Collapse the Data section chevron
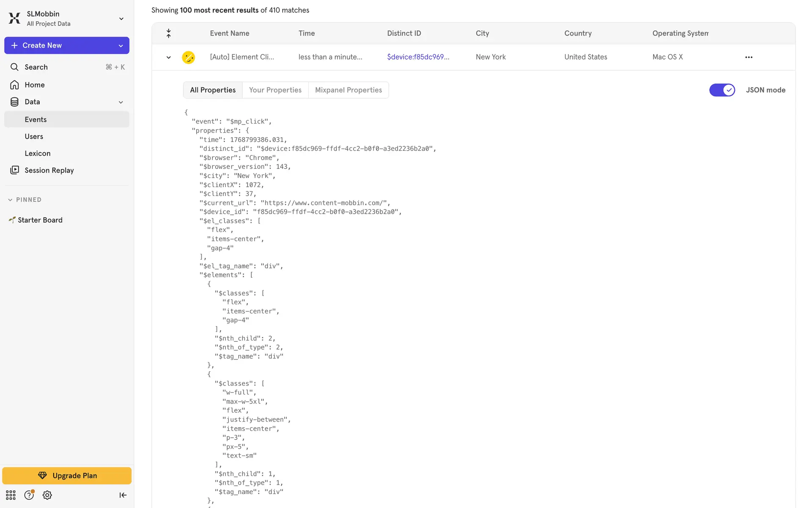Screen dimensions: 812x508 [121, 102]
